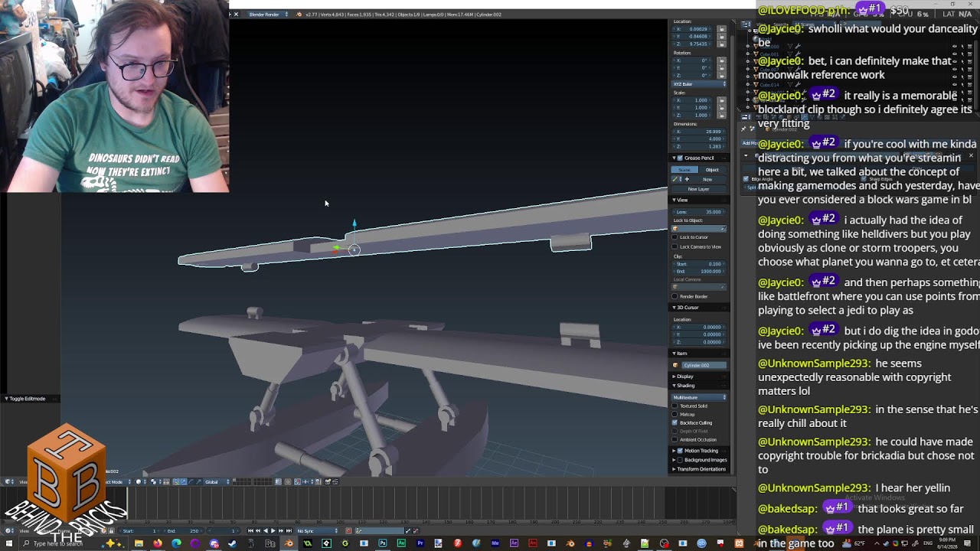Toggle the Lock Camera to View checkbox
The image size is (980, 551).
675,246
